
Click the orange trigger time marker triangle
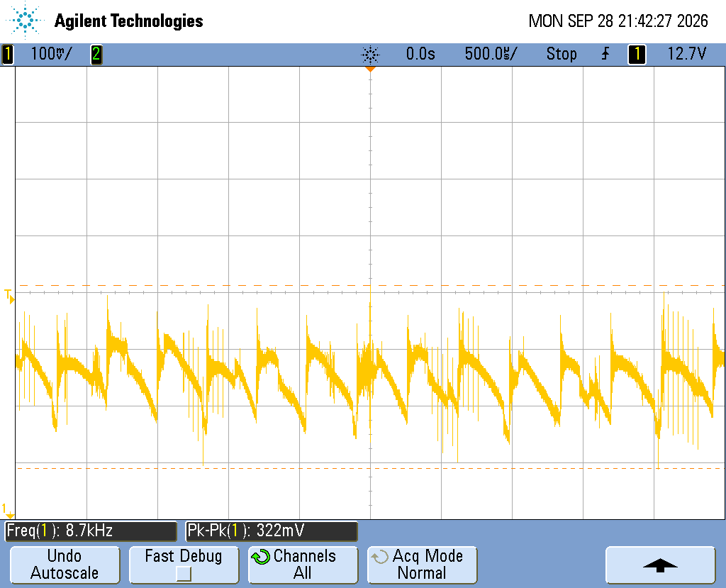370,69
